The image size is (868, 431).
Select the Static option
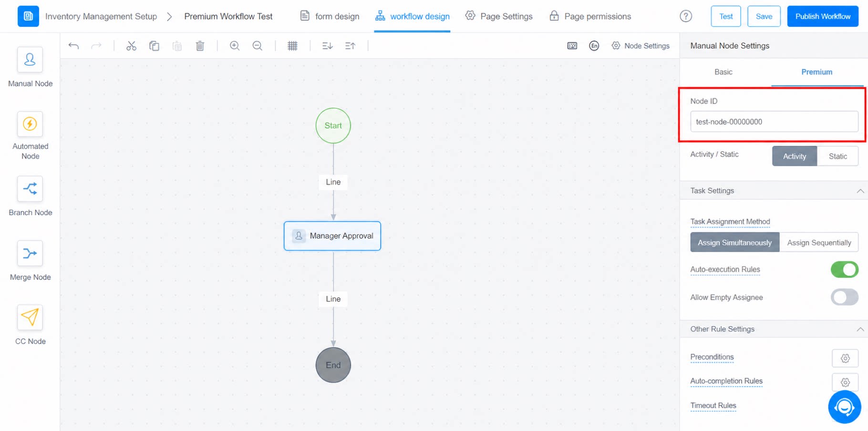837,156
